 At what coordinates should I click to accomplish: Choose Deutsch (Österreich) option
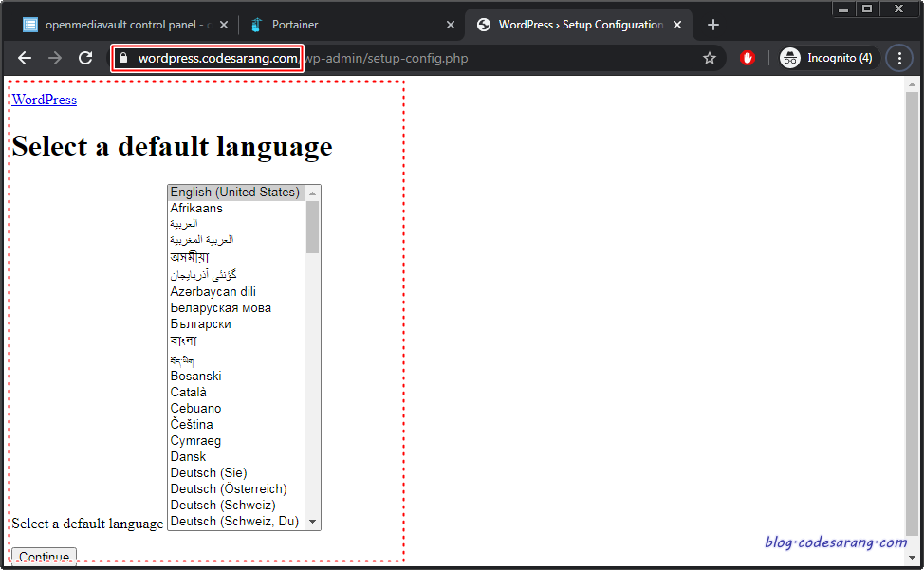tap(235, 488)
